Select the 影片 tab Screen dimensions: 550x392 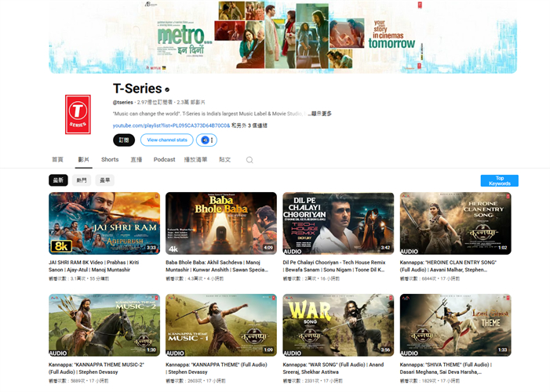click(83, 159)
